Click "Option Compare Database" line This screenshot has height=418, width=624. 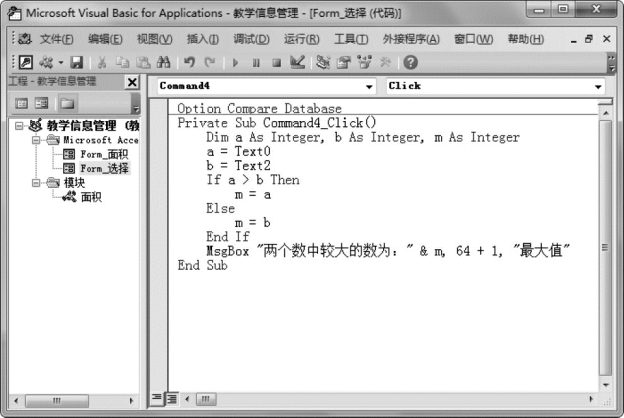click(x=259, y=109)
